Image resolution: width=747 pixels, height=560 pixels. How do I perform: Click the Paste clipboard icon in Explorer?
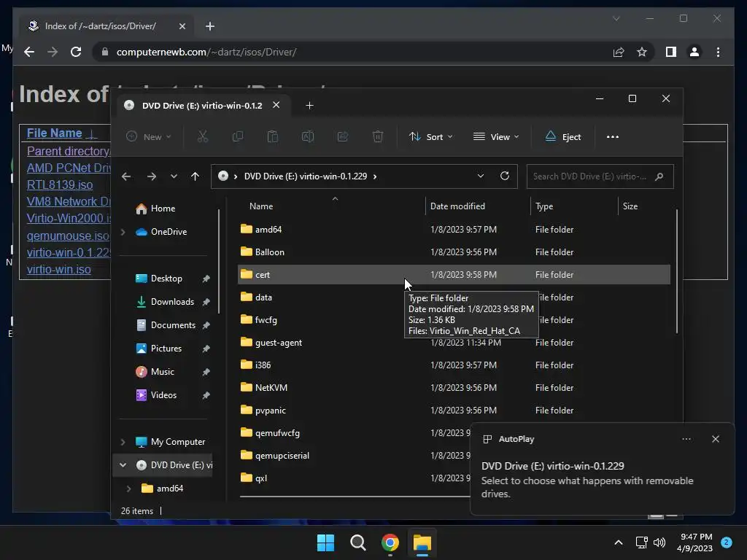point(273,136)
